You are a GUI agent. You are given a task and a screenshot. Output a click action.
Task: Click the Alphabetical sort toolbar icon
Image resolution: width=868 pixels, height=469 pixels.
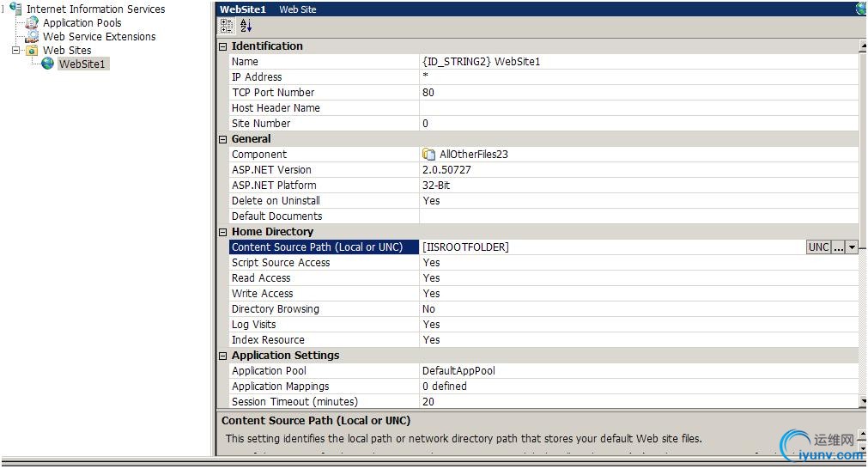[x=246, y=26]
